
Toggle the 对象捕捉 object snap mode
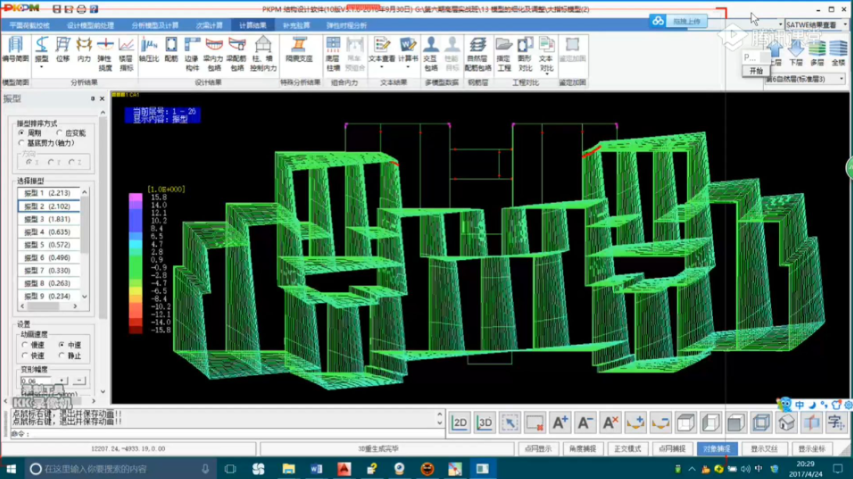(x=717, y=449)
